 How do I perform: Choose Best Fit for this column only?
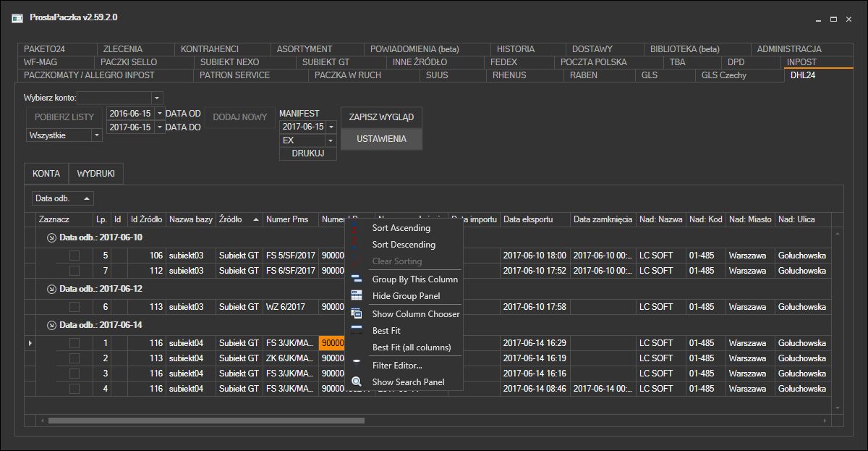(386, 331)
